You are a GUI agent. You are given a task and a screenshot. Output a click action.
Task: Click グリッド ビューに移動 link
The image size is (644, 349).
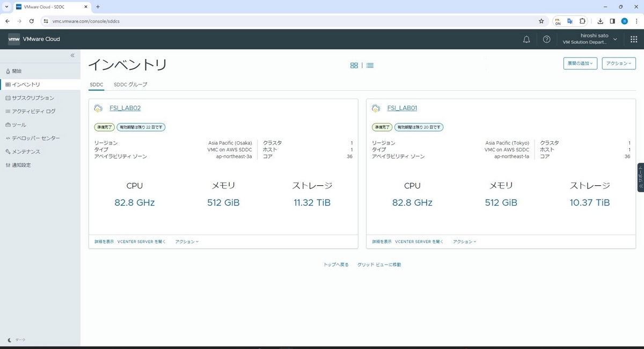point(379,265)
